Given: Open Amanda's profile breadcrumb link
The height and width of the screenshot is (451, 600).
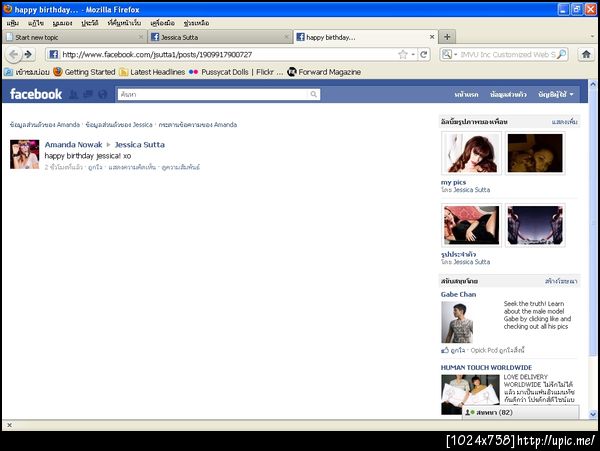Looking at the screenshot, I should click(45, 125).
